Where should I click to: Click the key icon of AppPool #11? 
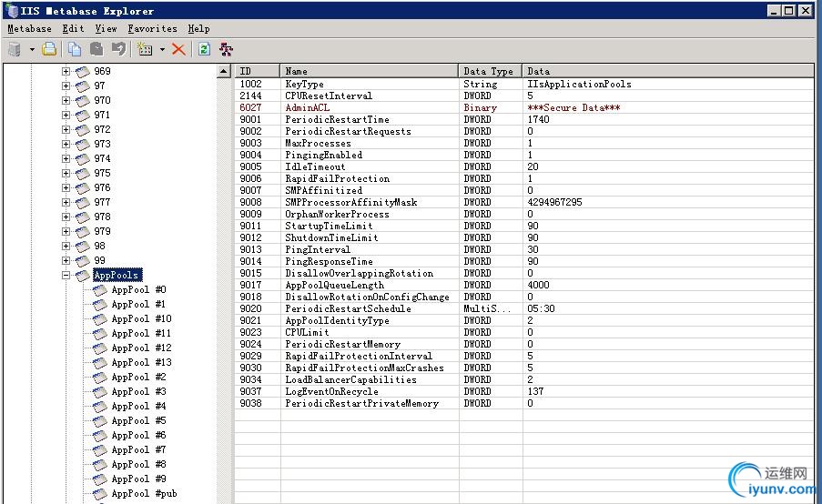(99, 334)
